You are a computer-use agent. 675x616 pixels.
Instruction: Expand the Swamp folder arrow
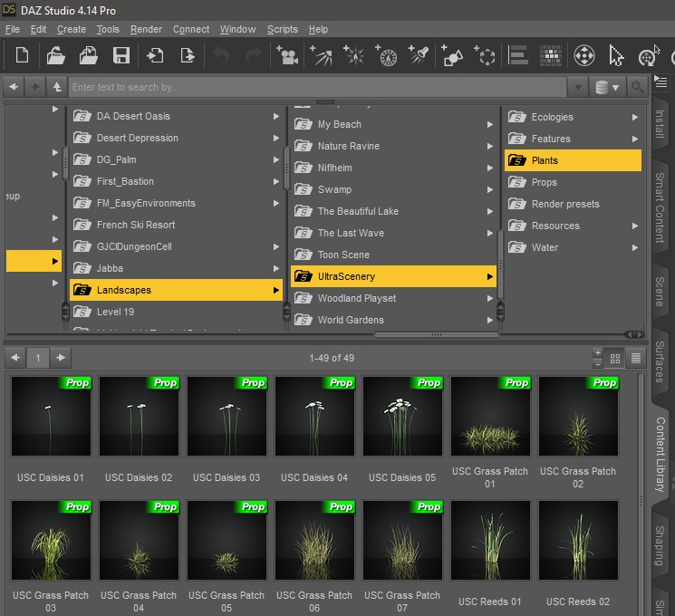click(490, 189)
